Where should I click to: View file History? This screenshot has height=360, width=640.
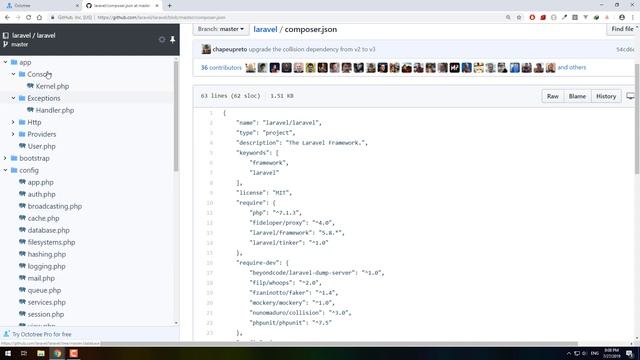click(606, 96)
